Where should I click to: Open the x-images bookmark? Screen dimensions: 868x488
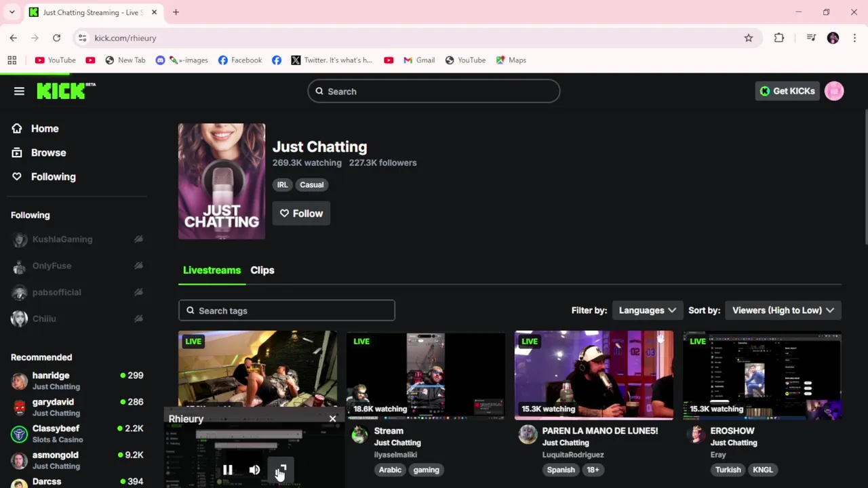coord(182,60)
